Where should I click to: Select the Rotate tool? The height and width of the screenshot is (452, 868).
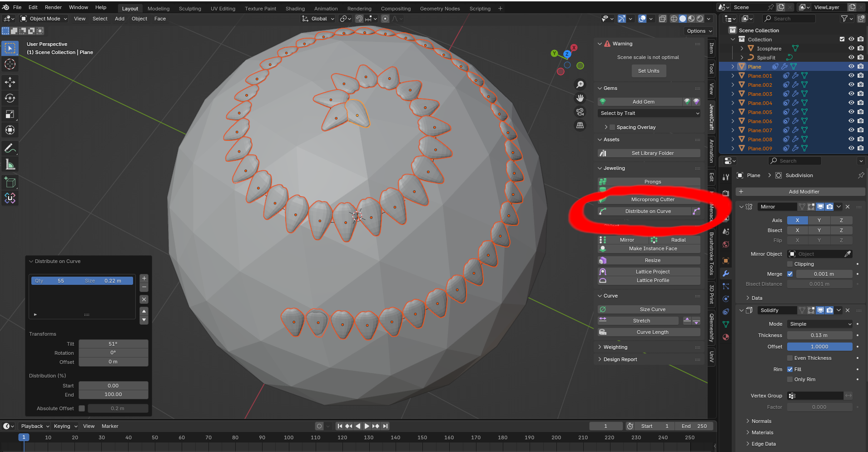(10, 98)
